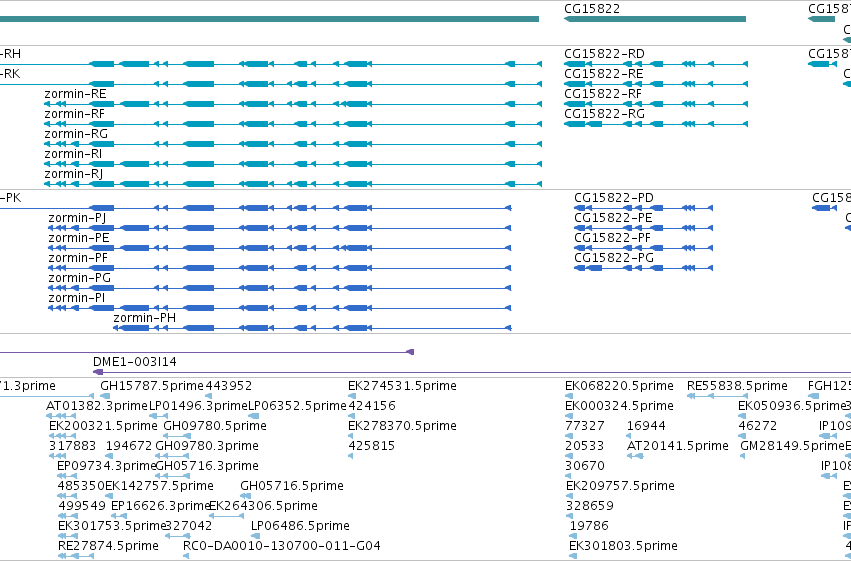The image size is (851, 561).
Task: Click the 327042 feature label
Action: pyautogui.click(x=189, y=527)
